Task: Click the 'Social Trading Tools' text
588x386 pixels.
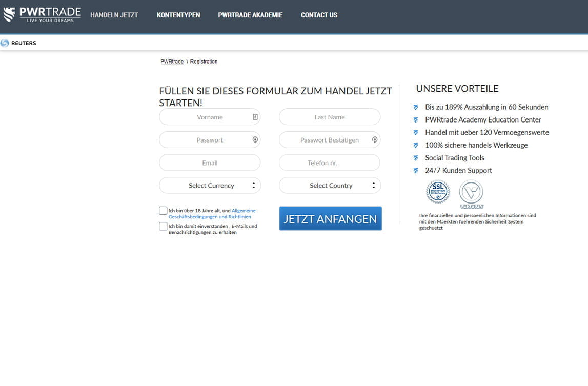Action: 455,158
